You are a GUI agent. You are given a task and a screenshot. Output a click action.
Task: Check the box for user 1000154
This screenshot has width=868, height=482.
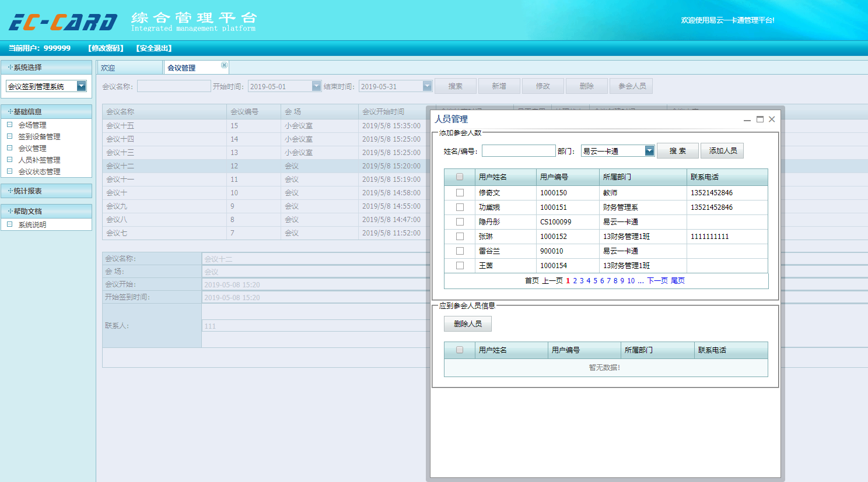[460, 265]
